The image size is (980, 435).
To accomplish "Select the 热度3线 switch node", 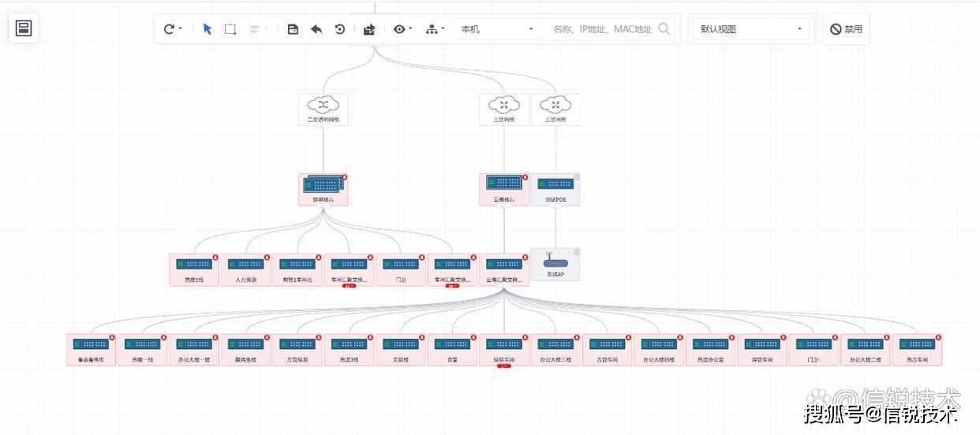I will click(x=349, y=349).
